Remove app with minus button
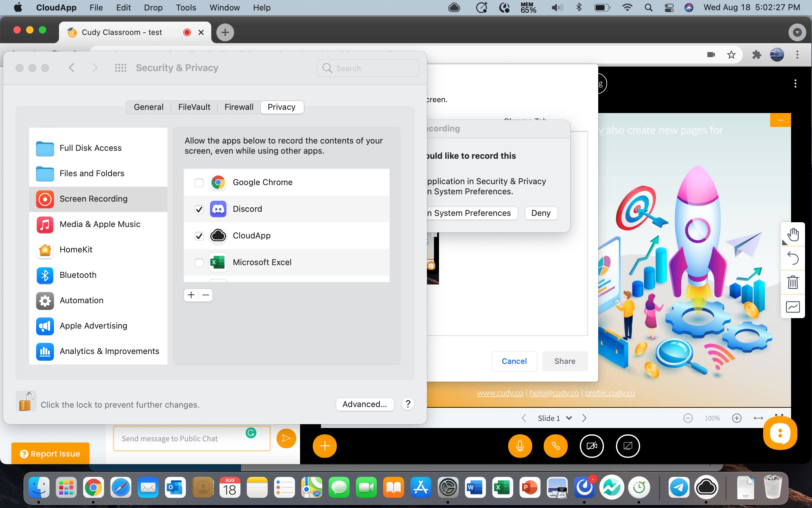The image size is (812, 508). coord(206,295)
